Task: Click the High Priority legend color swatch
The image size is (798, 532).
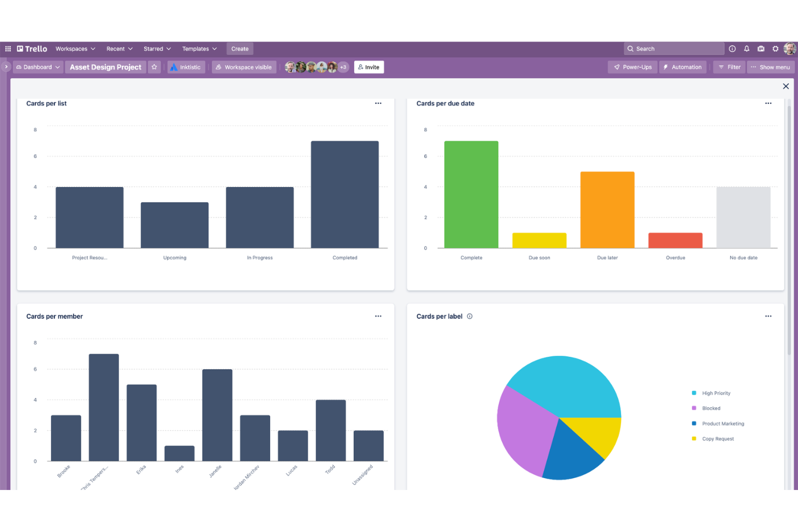Action: [x=694, y=393]
